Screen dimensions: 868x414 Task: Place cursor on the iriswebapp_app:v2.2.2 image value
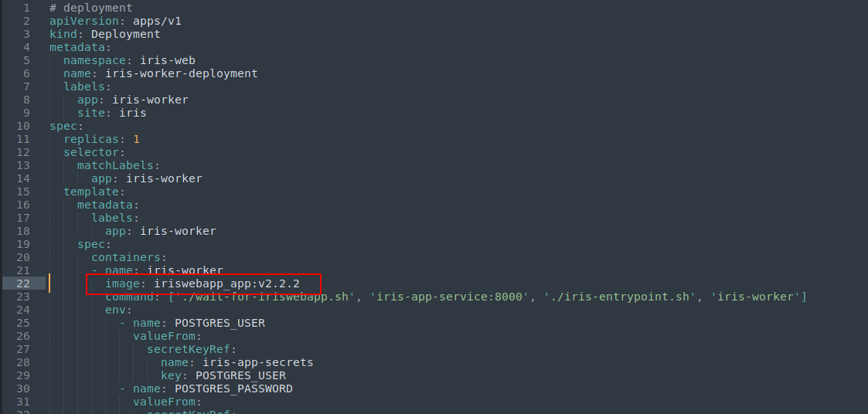point(226,284)
